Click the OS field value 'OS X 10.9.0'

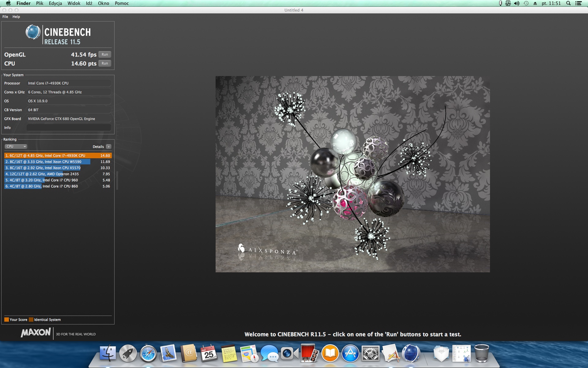[x=69, y=101]
